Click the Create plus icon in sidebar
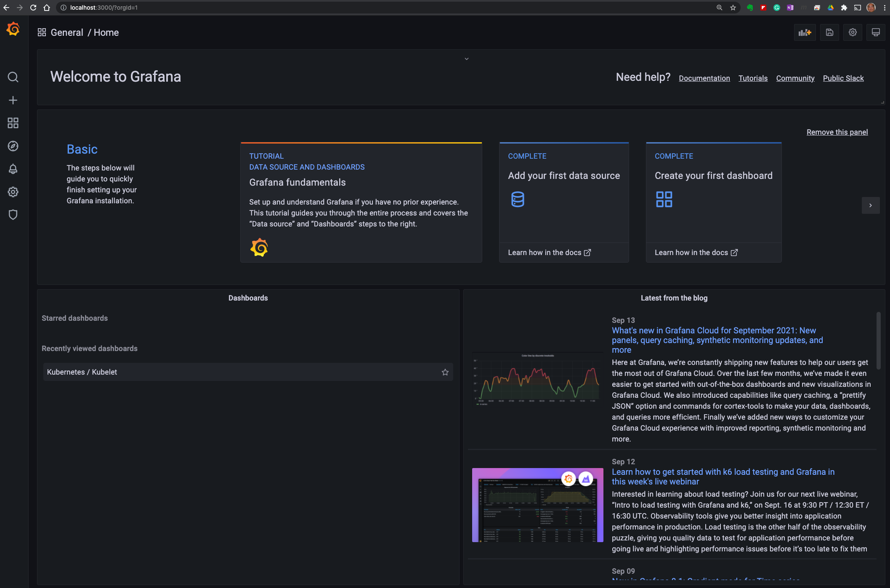The image size is (890, 588). point(13,100)
